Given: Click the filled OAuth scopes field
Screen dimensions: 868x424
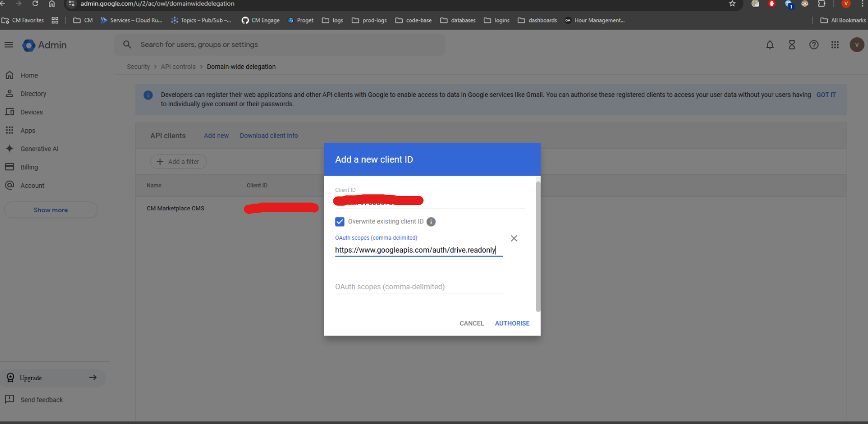Looking at the screenshot, I should pyautogui.click(x=418, y=250).
